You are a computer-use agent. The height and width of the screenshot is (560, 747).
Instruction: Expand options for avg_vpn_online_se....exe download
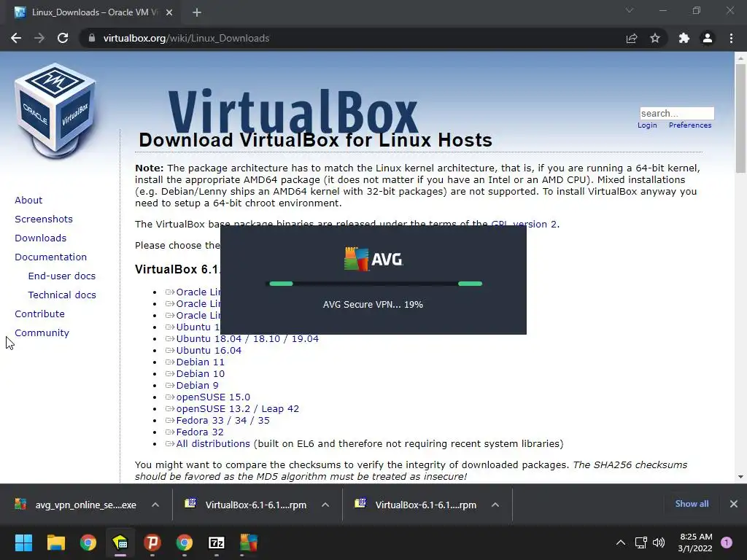[155, 505]
